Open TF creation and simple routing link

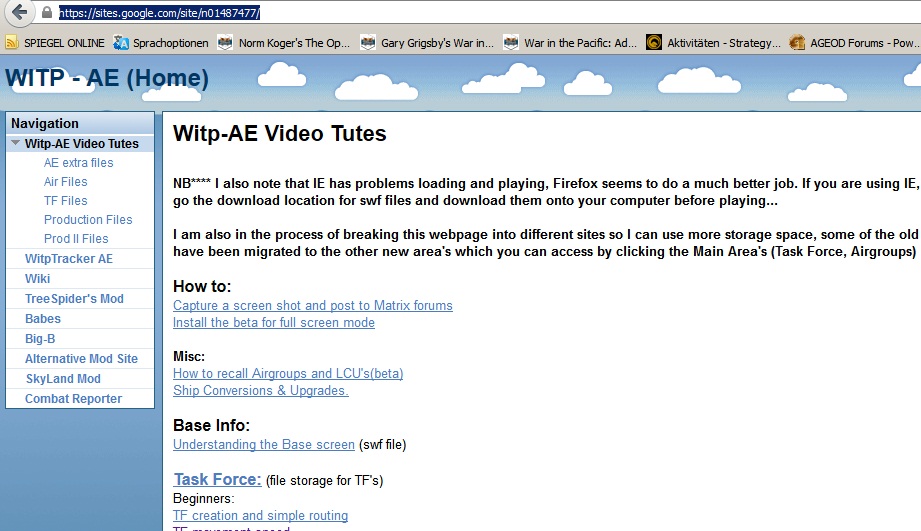(x=260, y=516)
